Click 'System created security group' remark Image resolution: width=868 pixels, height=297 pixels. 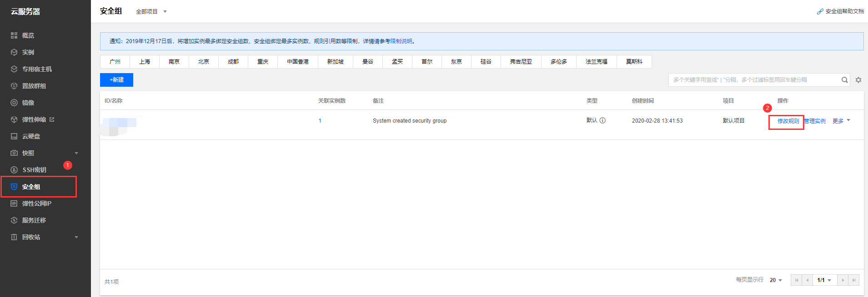point(410,121)
